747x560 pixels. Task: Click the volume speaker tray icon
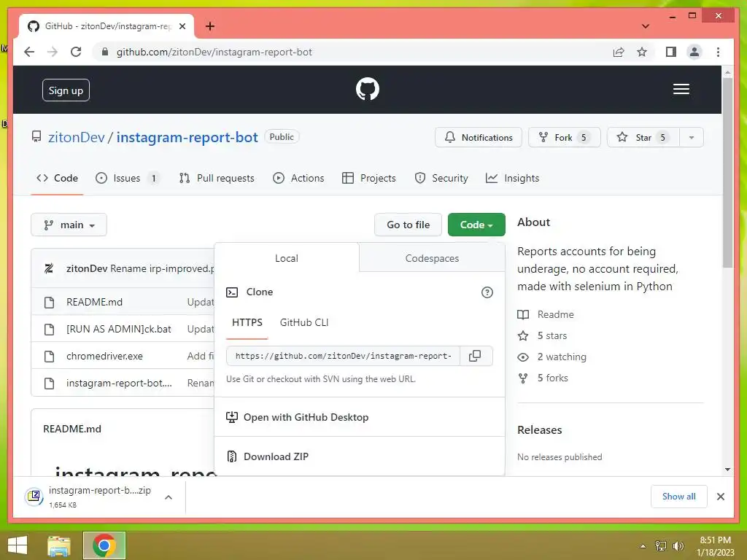click(678, 546)
